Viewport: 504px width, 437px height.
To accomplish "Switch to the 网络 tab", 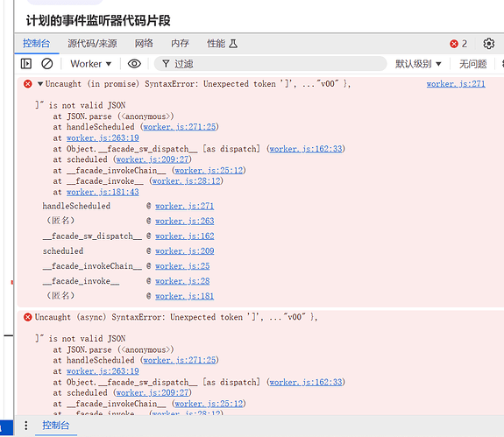I will pos(144,43).
